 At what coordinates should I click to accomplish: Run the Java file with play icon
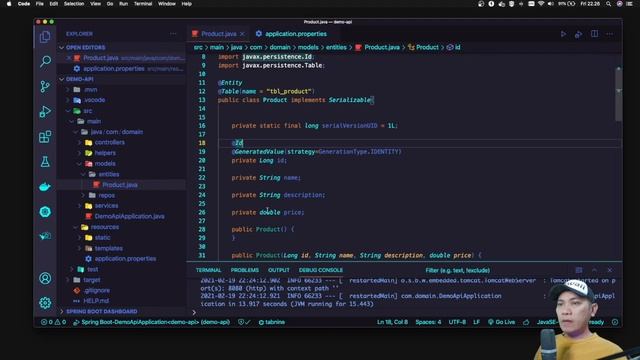tap(563, 34)
